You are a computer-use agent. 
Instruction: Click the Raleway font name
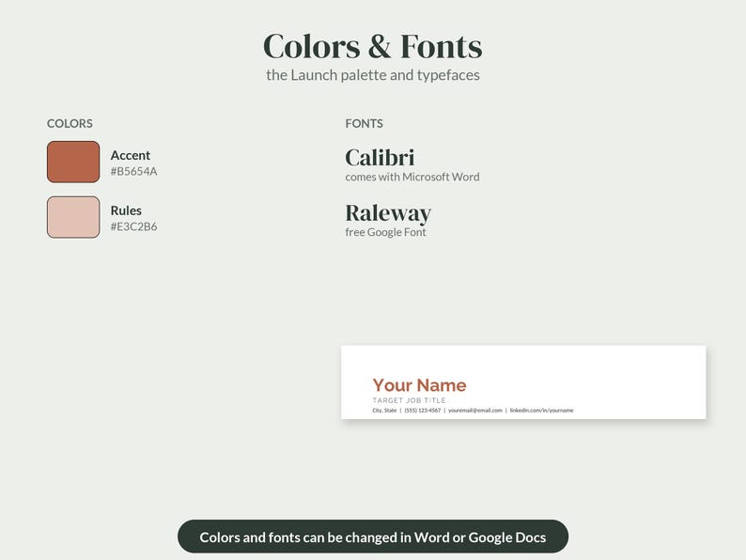(x=388, y=213)
